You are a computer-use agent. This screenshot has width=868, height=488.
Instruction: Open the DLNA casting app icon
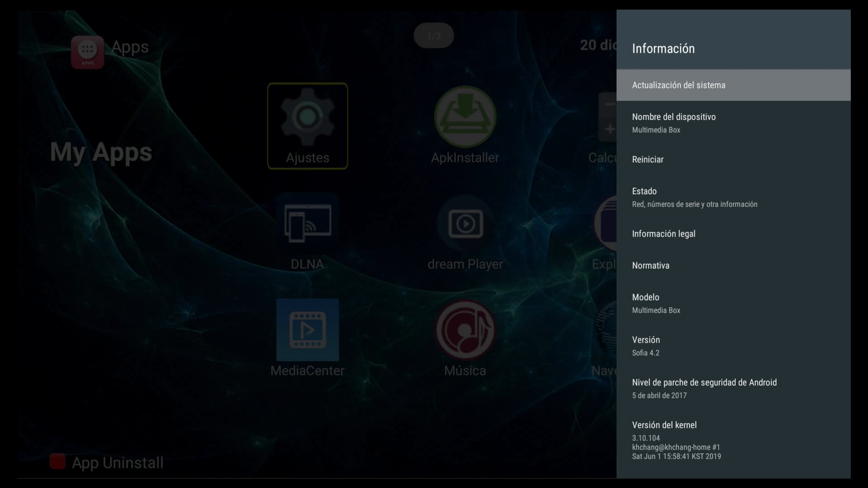(x=307, y=223)
